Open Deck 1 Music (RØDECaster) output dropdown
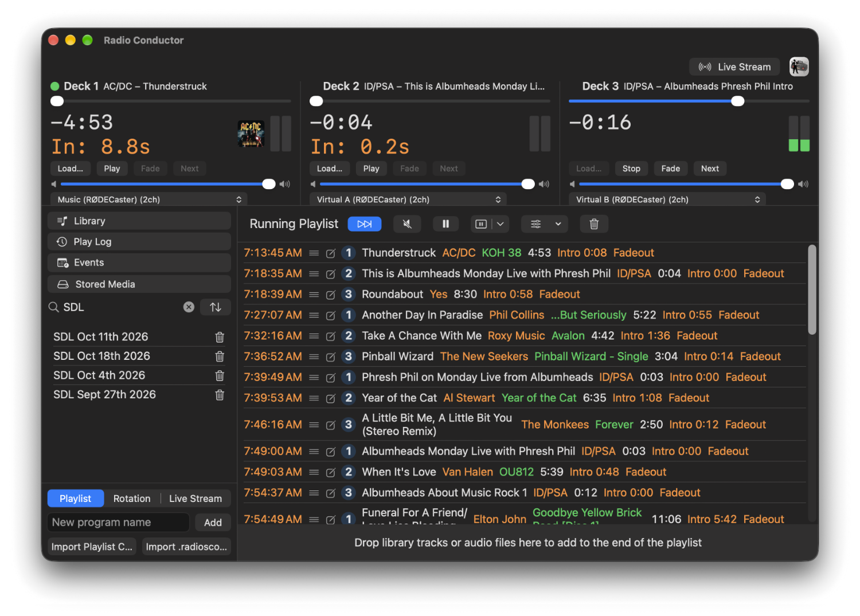Screen dimensions: 860x616 pyautogui.click(x=149, y=199)
